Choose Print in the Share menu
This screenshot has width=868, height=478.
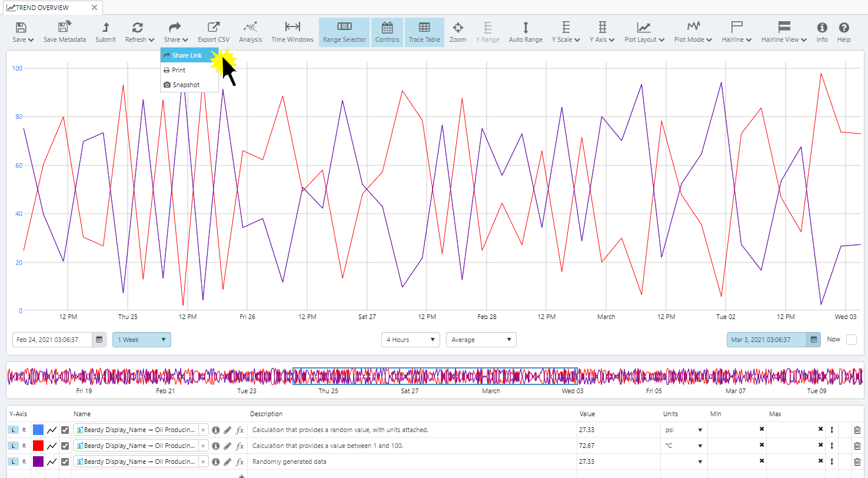(178, 70)
